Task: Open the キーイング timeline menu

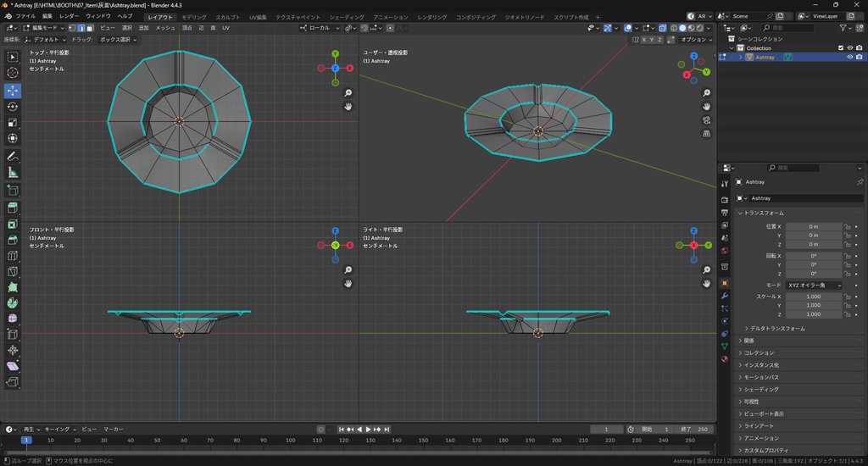Action: (x=60, y=430)
